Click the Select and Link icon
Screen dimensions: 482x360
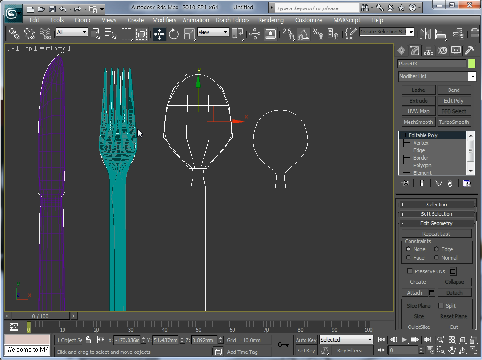point(14,33)
